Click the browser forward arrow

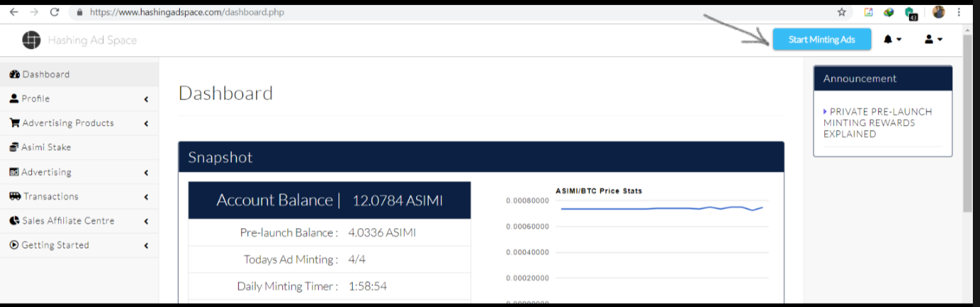[34, 12]
